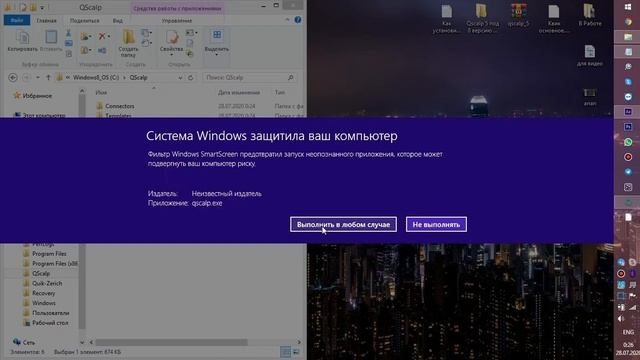Click the volume speaker tray icon

coord(621,318)
